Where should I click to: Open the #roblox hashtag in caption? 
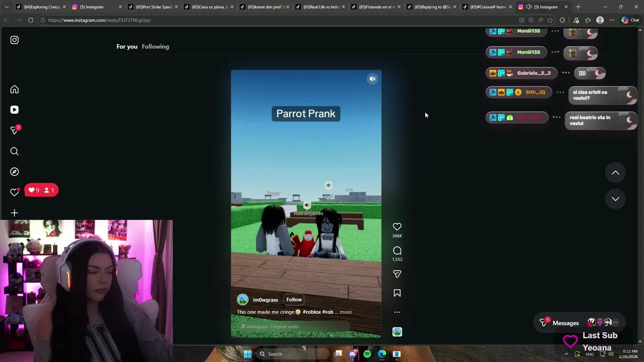click(x=311, y=312)
